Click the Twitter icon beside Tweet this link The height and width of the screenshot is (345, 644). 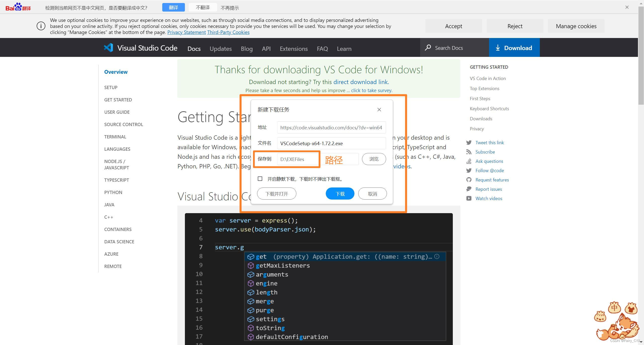(x=469, y=143)
